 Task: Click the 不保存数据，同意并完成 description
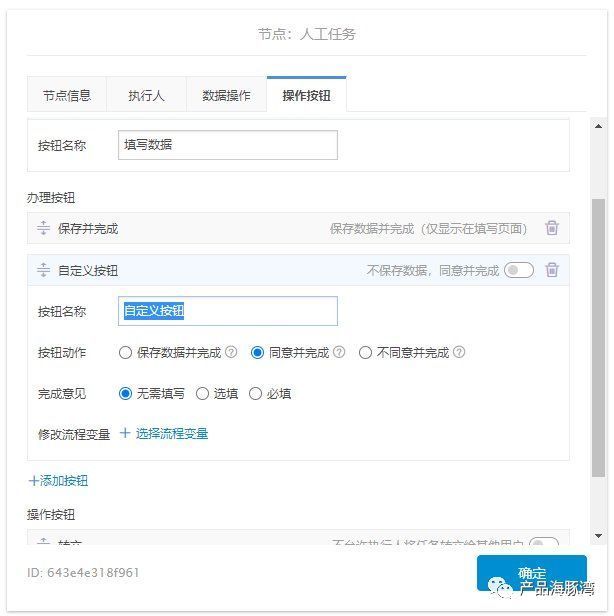[x=433, y=270]
